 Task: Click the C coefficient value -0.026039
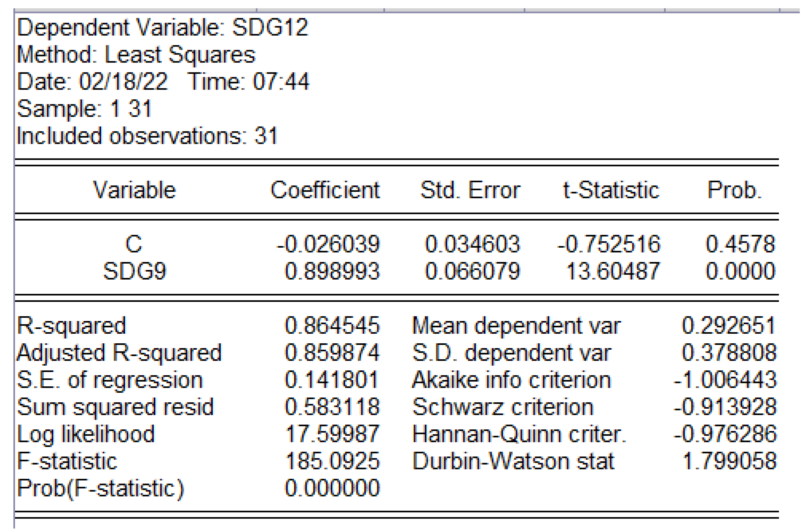tap(328, 244)
